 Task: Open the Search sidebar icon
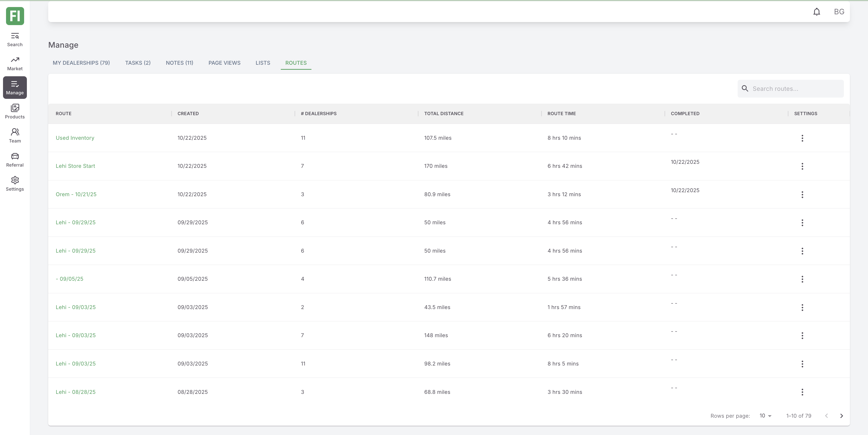[15, 39]
